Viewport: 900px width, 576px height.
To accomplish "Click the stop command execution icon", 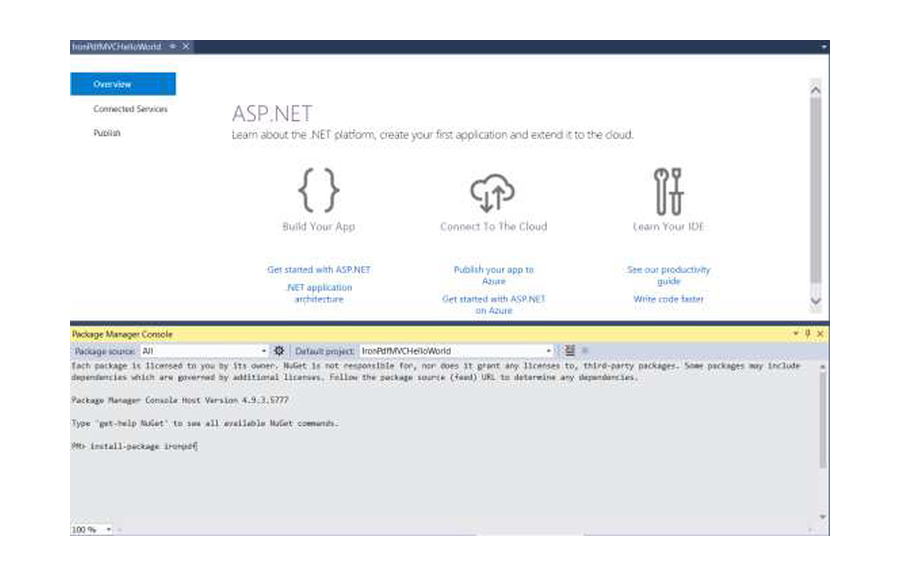I will click(x=585, y=351).
